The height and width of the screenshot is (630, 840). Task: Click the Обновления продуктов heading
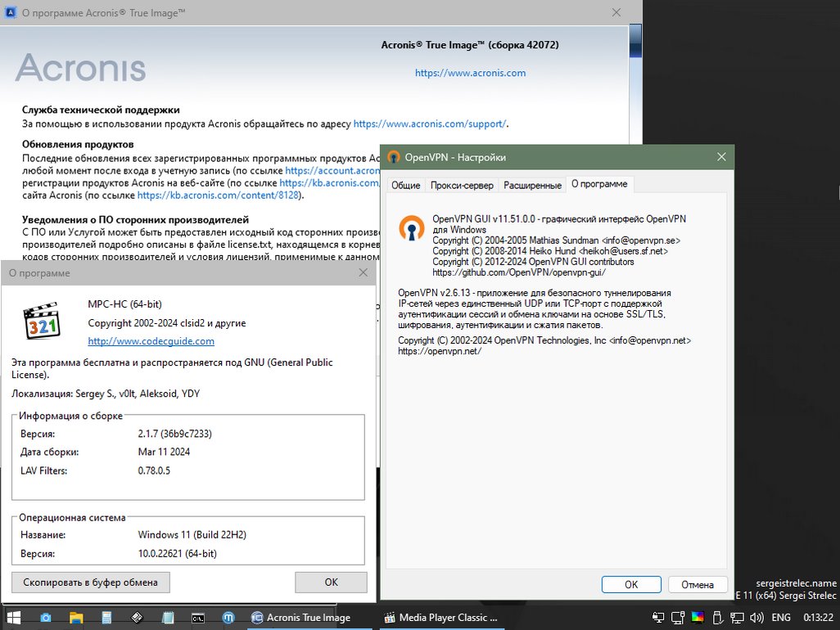coord(78,144)
